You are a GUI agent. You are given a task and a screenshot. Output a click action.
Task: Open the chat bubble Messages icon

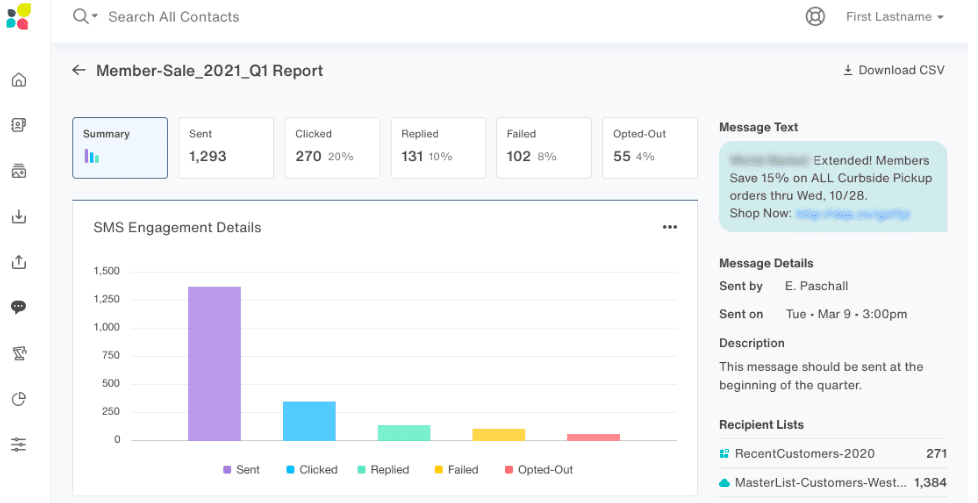click(x=19, y=307)
